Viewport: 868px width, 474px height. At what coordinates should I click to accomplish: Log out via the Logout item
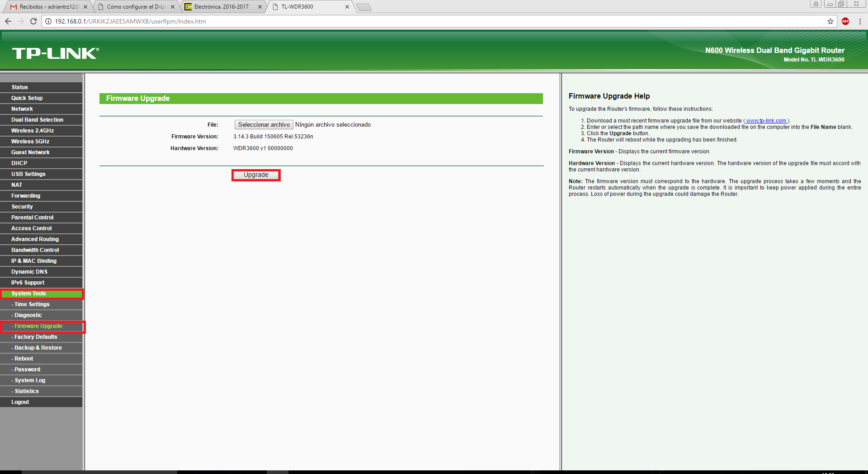(41, 402)
